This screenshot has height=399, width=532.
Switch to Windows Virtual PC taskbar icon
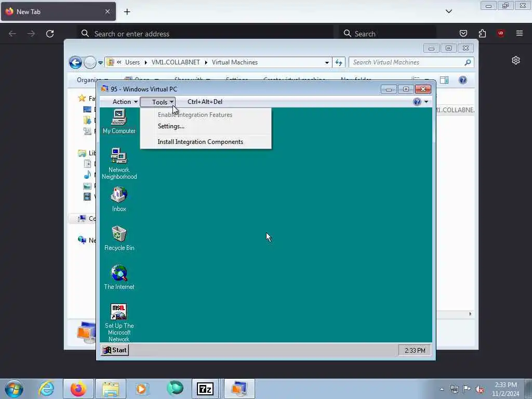pos(239,389)
